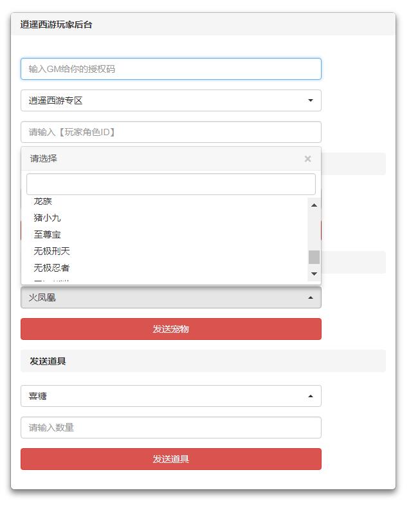420x517 pixels.
Task: Focus the search box in 请选择 popup
Action: (170, 184)
